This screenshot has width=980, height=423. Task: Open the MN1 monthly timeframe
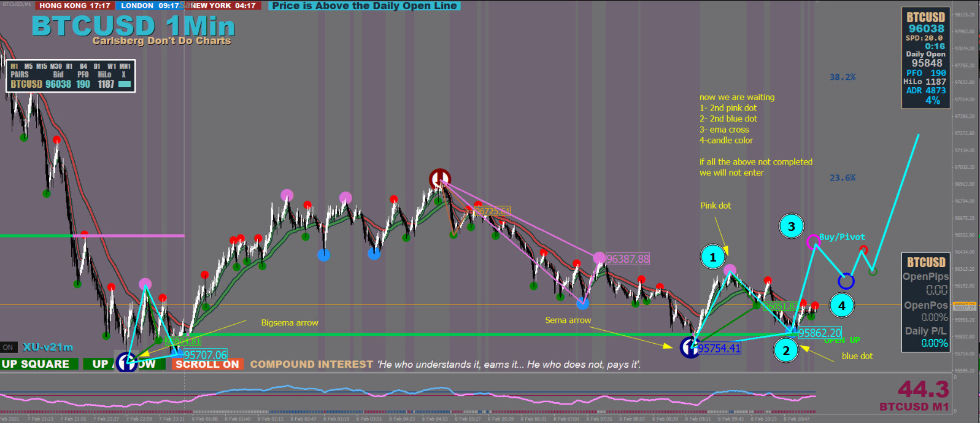(x=125, y=66)
